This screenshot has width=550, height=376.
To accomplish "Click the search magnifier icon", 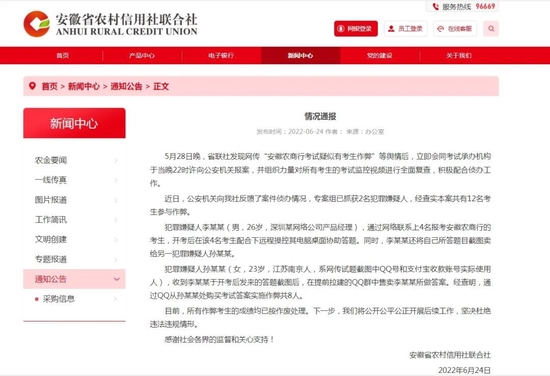I will coord(491,29).
